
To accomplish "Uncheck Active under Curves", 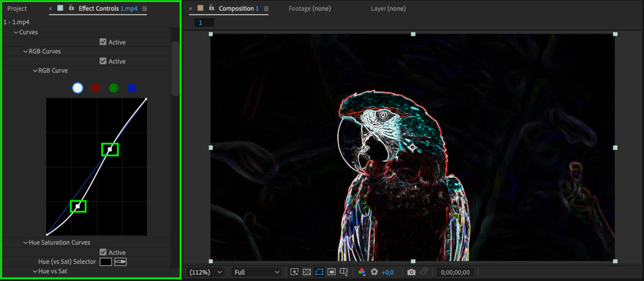I will click(x=103, y=42).
